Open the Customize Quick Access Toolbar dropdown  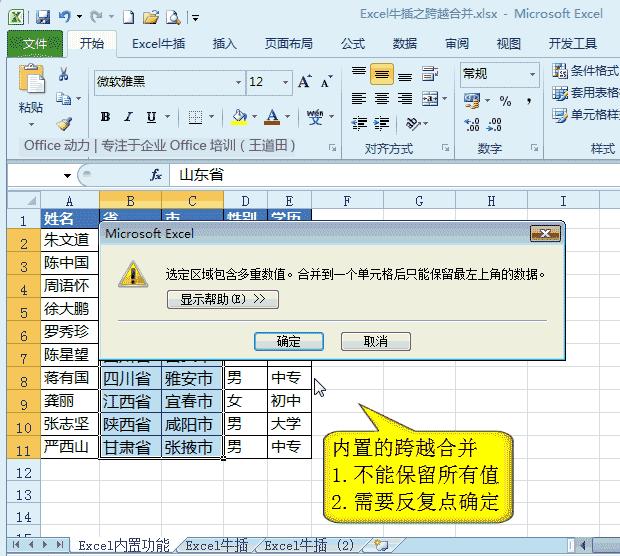(195, 17)
